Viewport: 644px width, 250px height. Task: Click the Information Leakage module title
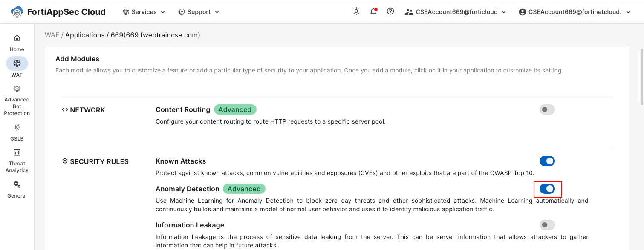point(190,225)
